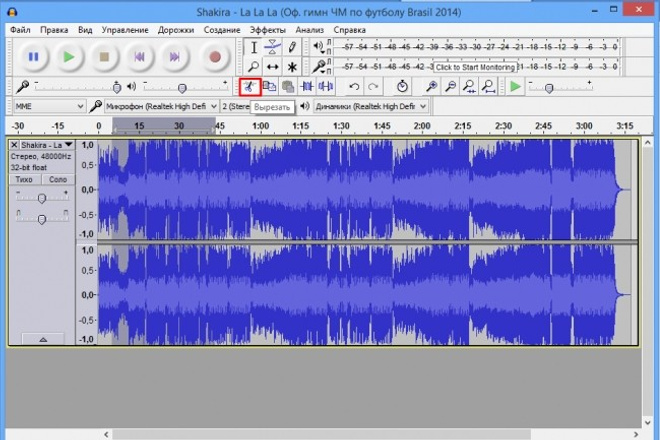
Task: Toggle the Соло solo button
Action: [x=58, y=179]
